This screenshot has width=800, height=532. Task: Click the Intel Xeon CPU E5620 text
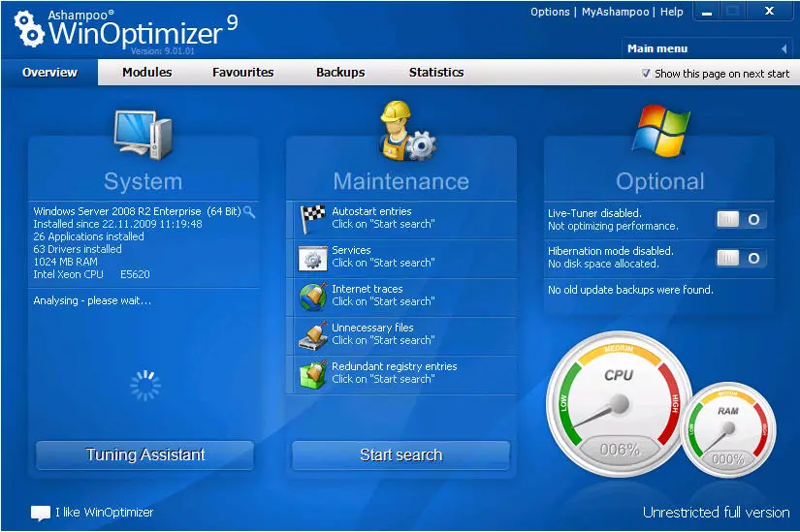tap(91, 274)
